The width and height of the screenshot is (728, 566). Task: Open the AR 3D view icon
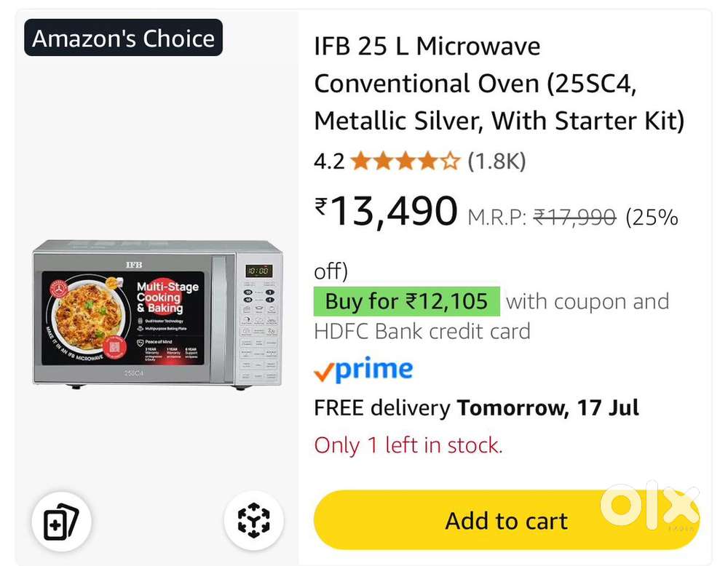(253, 521)
